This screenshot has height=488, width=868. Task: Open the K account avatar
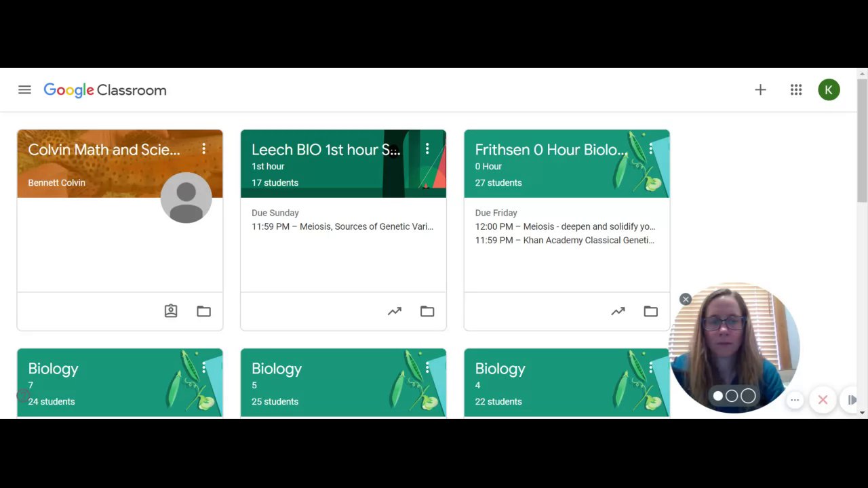[829, 89]
